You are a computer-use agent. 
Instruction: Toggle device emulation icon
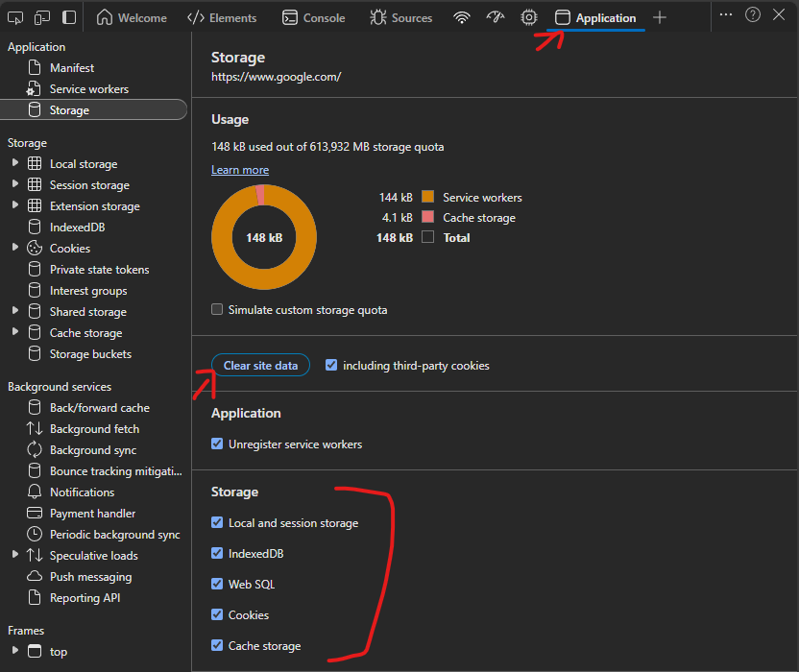42,17
